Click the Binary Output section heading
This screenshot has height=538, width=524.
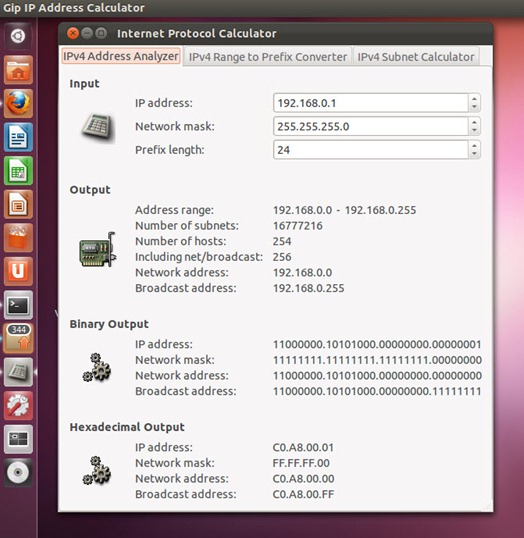click(109, 324)
